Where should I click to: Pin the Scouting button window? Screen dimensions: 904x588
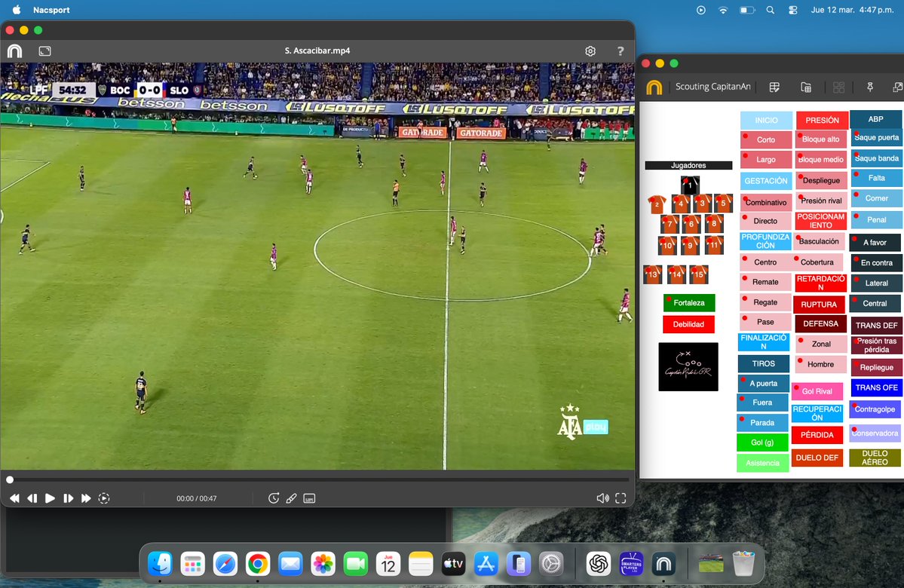(x=870, y=87)
